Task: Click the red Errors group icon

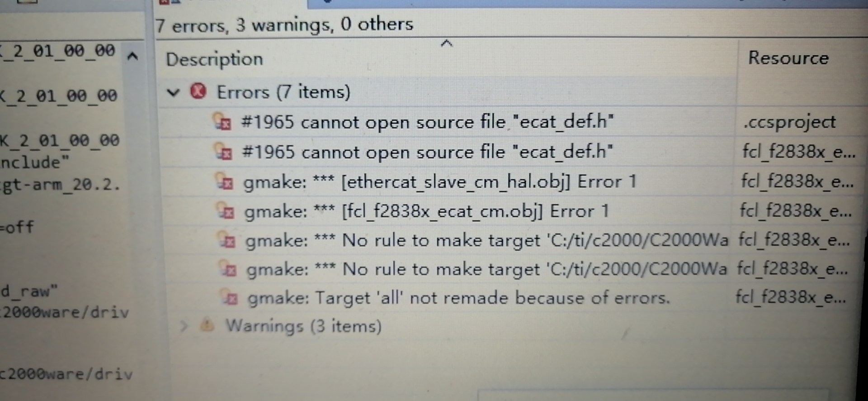Action: [x=198, y=91]
